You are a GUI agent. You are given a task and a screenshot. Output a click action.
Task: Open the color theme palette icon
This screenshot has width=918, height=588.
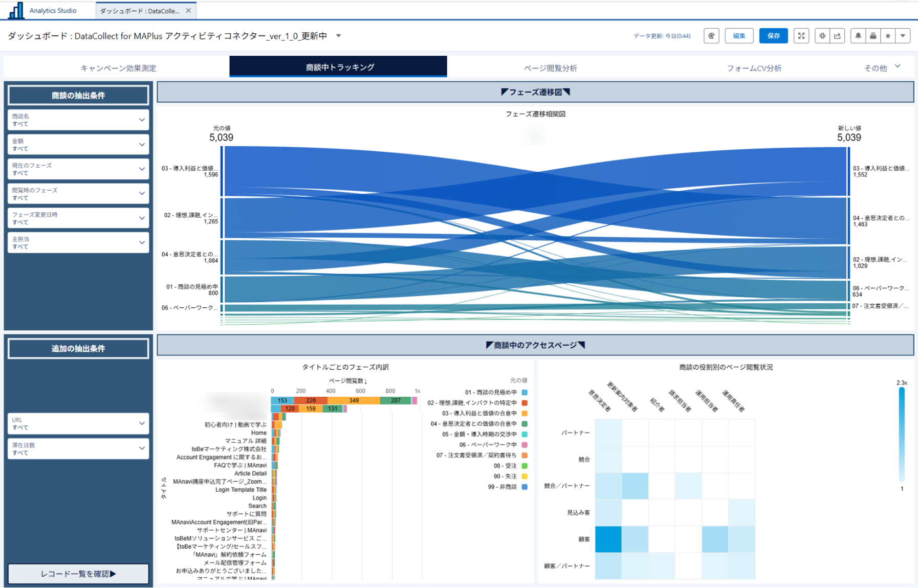711,36
